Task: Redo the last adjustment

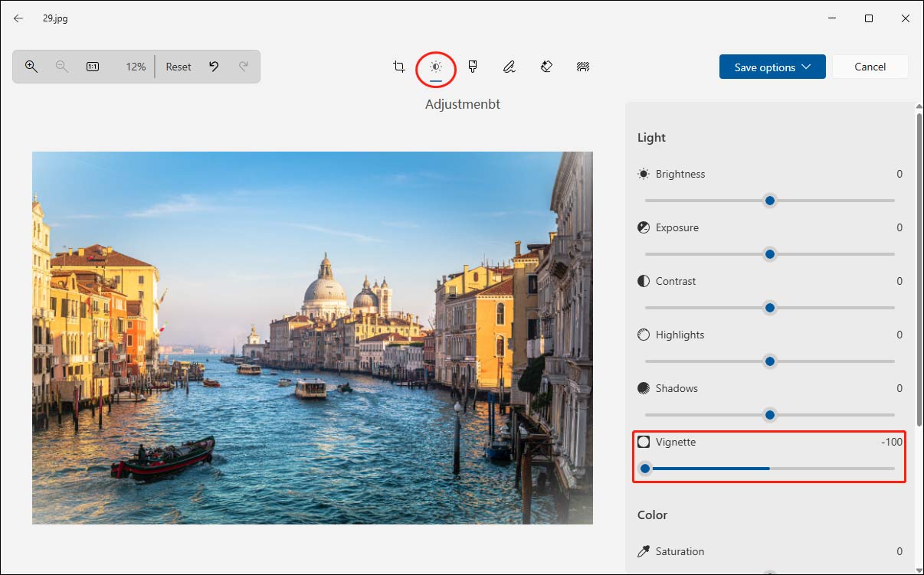Action: click(x=244, y=67)
